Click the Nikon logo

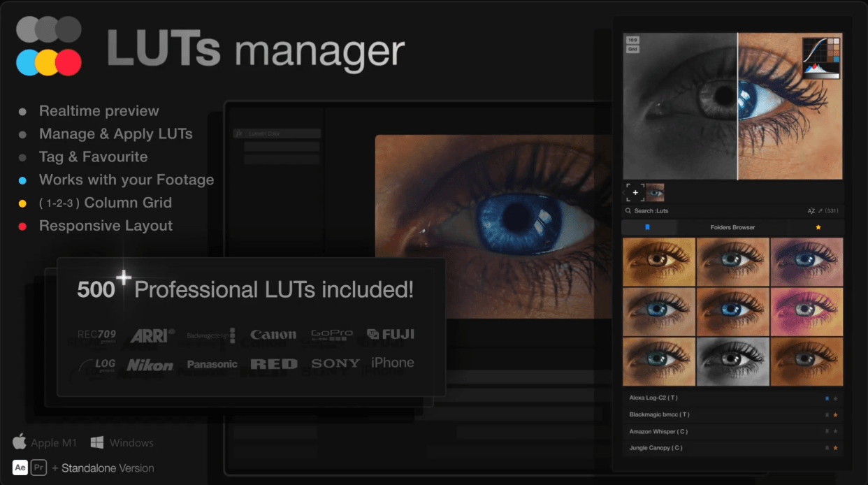tap(150, 365)
